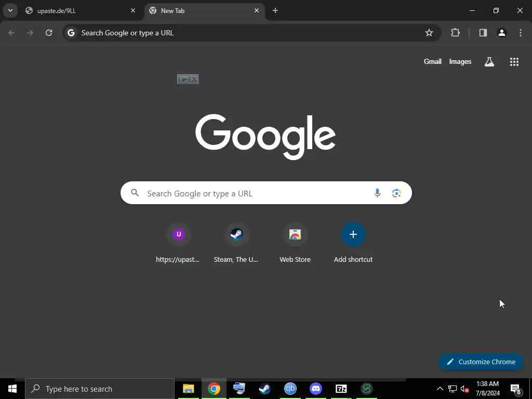The height and width of the screenshot is (399, 532).
Task: Close the upaste.de/9LL tab
Action: tap(133, 10)
